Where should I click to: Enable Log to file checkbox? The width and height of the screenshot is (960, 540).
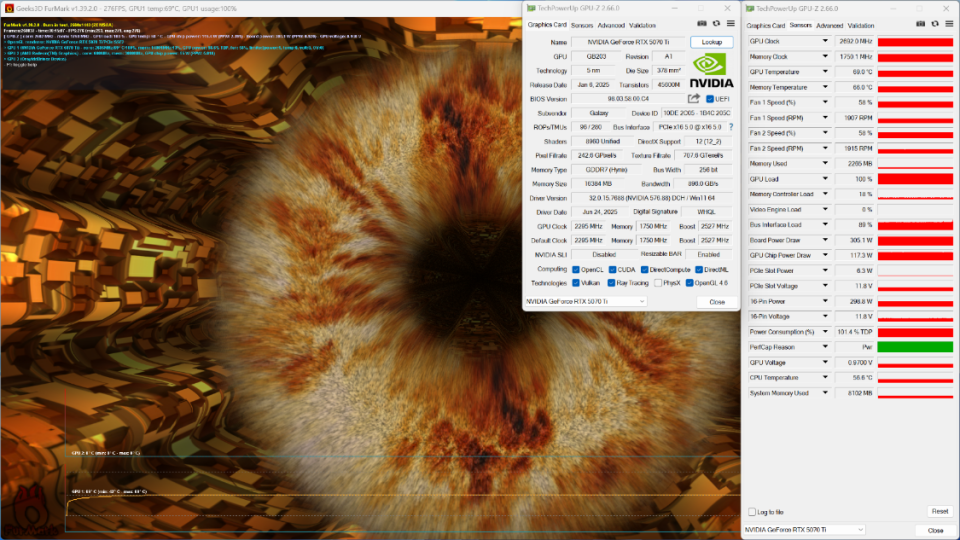[x=752, y=512]
